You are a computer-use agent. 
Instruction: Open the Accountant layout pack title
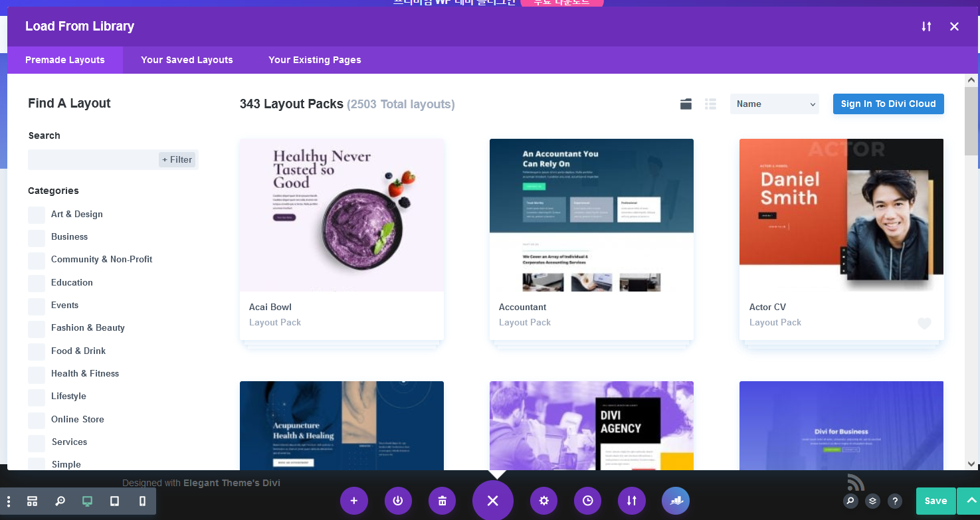pyautogui.click(x=523, y=307)
